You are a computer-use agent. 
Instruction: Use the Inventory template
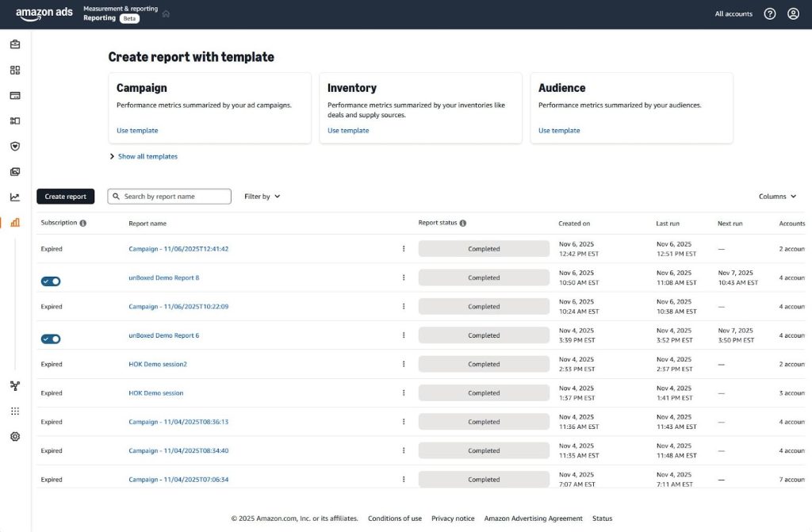click(348, 131)
